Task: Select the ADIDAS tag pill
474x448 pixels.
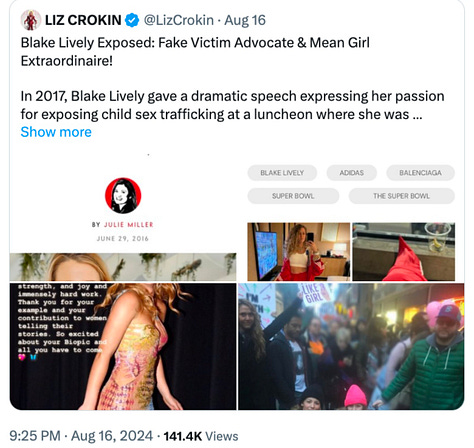Action: (x=351, y=173)
